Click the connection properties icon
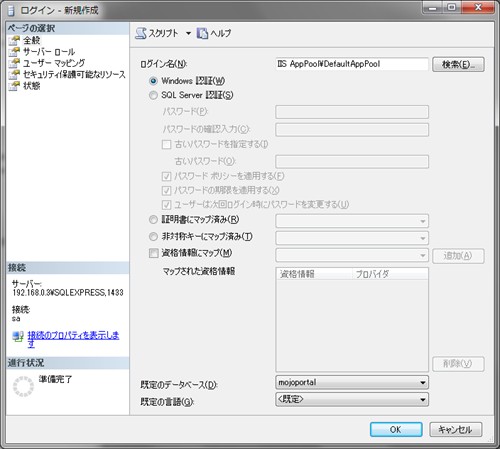This screenshot has width=500, height=449. pyautogui.click(x=18, y=336)
